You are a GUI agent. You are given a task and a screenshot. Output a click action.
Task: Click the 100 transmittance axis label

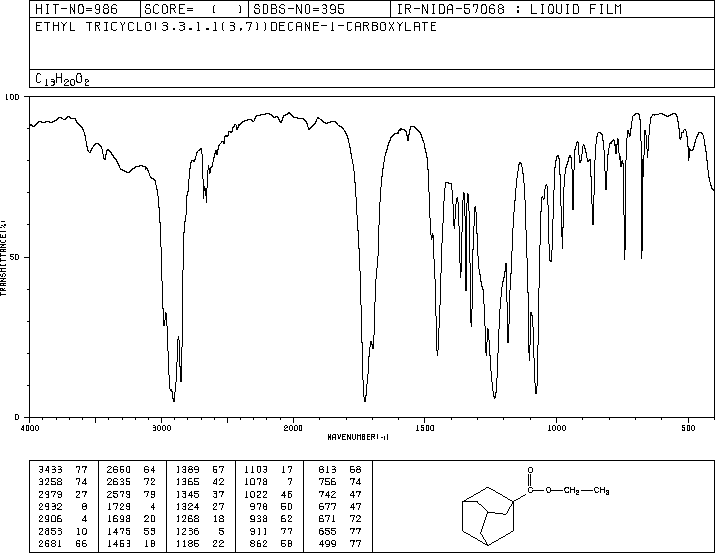[12, 97]
